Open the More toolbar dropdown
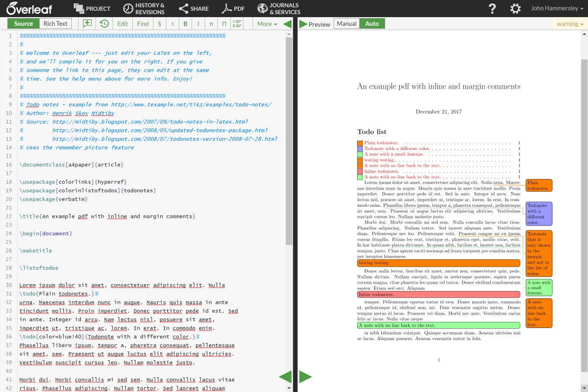This screenshot has width=588, height=392. [266, 23]
